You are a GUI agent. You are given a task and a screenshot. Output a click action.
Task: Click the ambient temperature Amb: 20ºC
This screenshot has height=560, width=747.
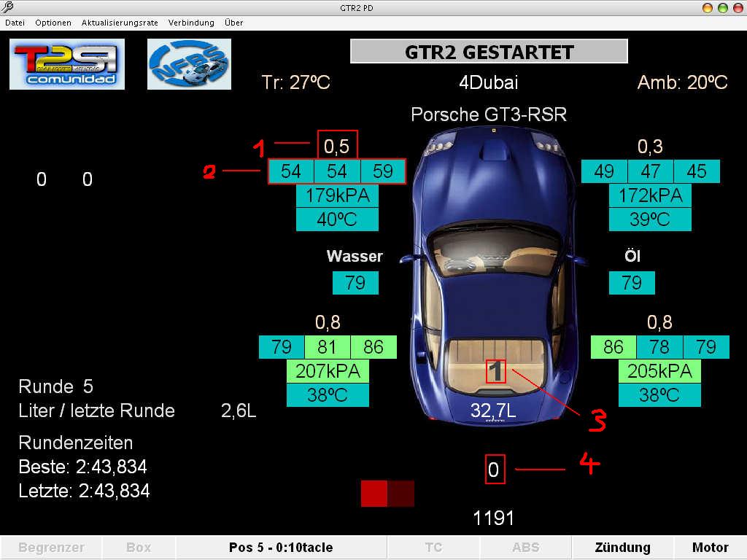683,83
